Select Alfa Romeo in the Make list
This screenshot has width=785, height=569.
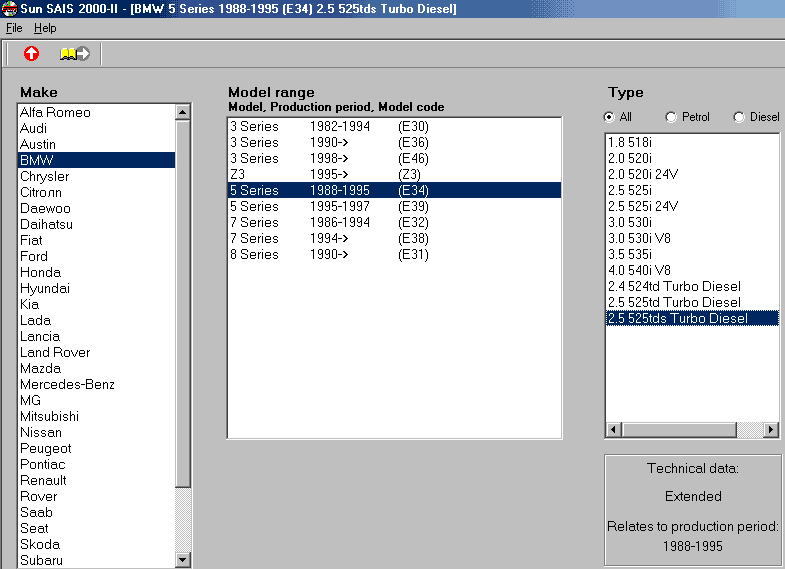[x=97, y=112]
